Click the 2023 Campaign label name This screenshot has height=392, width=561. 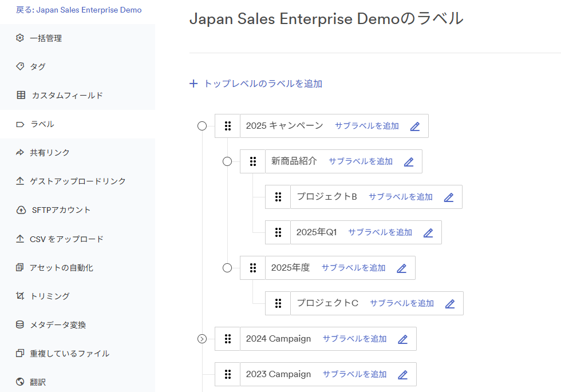(278, 374)
